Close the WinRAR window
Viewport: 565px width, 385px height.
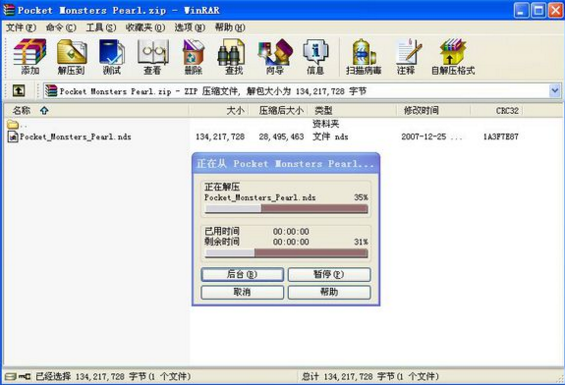pyautogui.click(x=555, y=10)
